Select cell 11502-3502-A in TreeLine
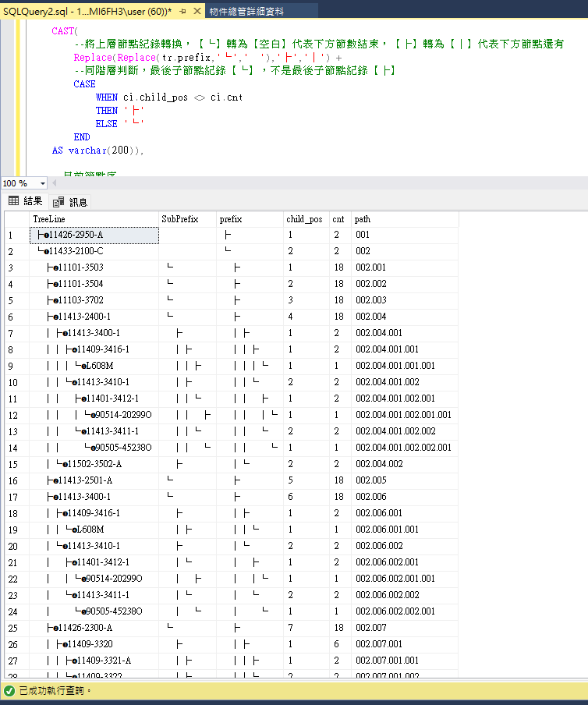 coord(94,464)
